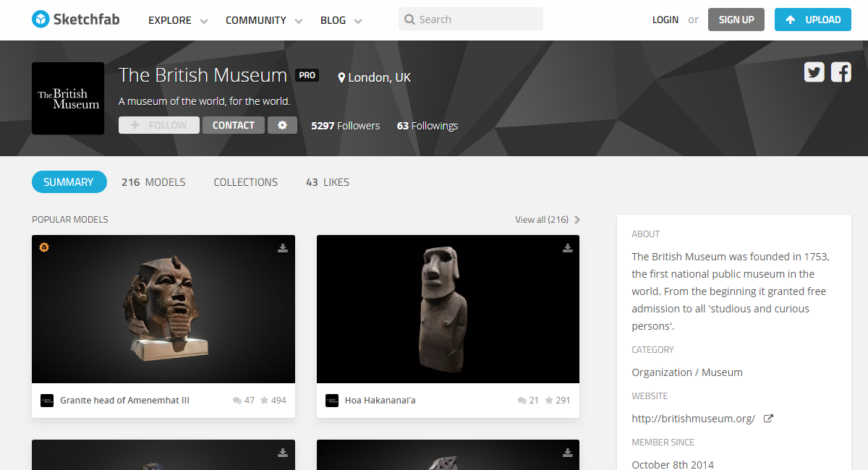Open the Hoa Hakananai'a title link

tap(380, 401)
